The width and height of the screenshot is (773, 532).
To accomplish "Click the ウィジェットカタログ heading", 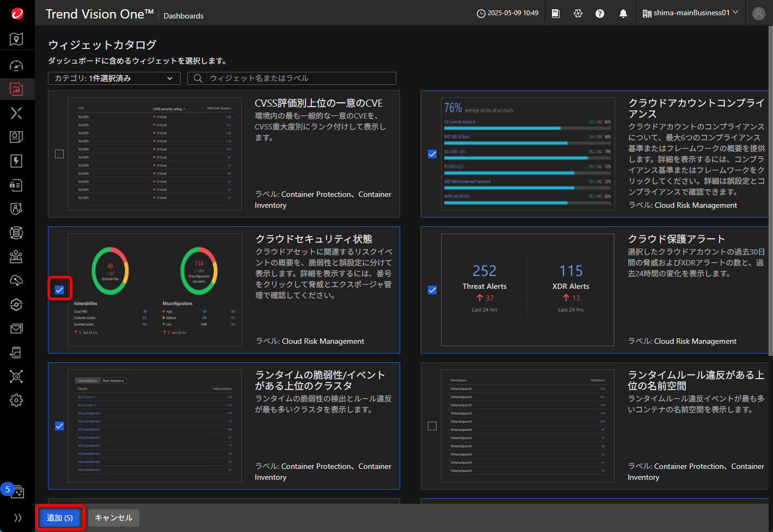I will coord(102,45).
